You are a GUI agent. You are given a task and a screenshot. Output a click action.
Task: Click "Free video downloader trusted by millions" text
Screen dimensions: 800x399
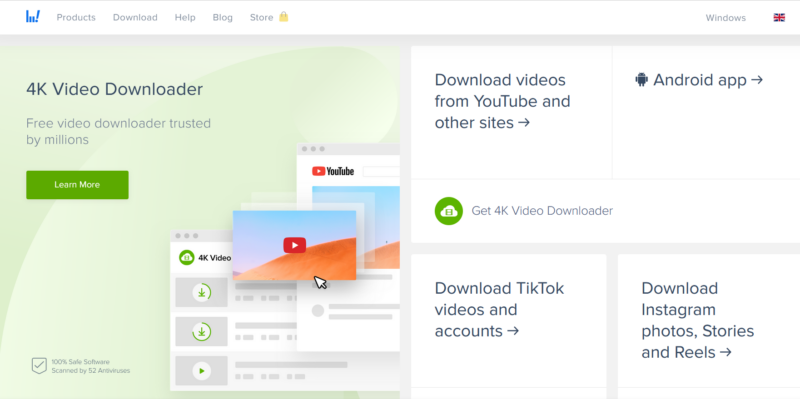point(118,132)
